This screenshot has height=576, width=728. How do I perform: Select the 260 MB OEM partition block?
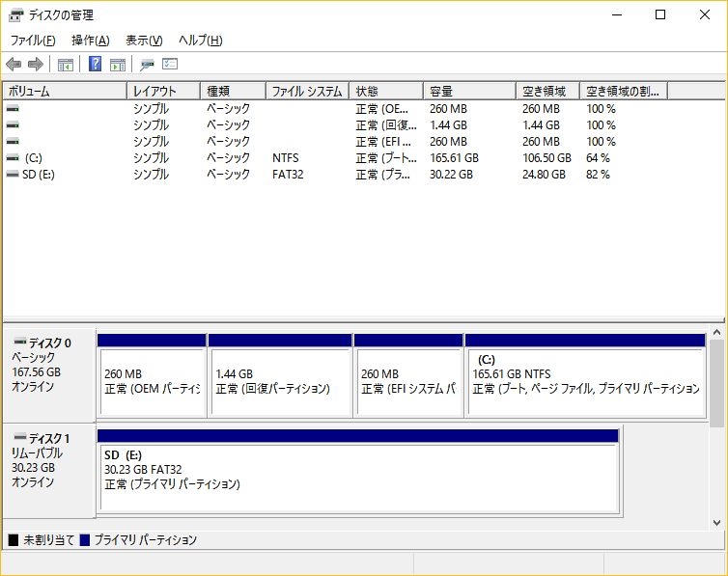tap(152, 375)
